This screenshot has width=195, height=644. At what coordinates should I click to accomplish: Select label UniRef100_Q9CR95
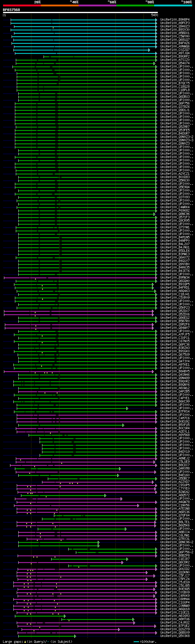pyautogui.click(x=175, y=221)
